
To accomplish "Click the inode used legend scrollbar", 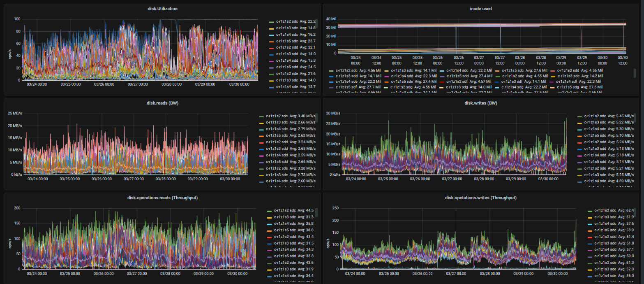I will click(x=634, y=72).
